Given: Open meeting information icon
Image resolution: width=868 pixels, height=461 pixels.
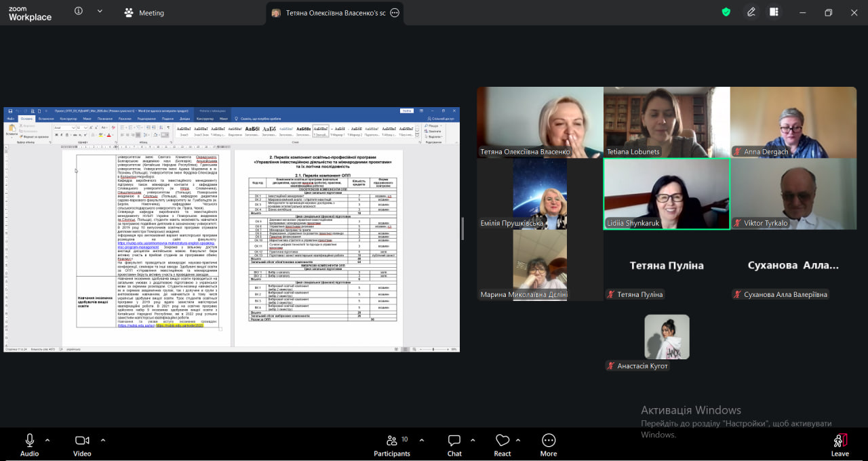Looking at the screenshot, I should coord(79,12).
